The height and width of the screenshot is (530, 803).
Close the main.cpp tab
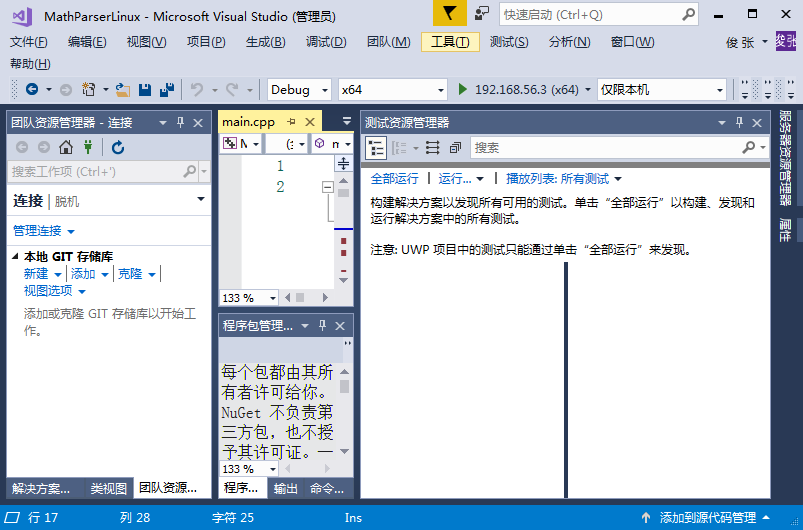pos(310,122)
